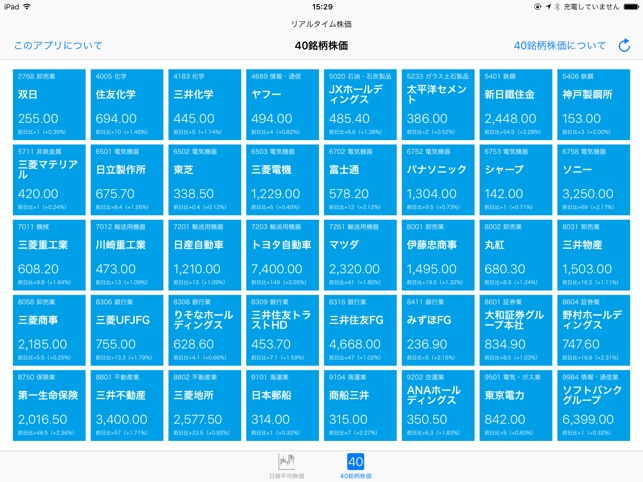Viewport: 643px width, 482px height.
Task: Open the シャープ stock tile
Action: (x=516, y=180)
